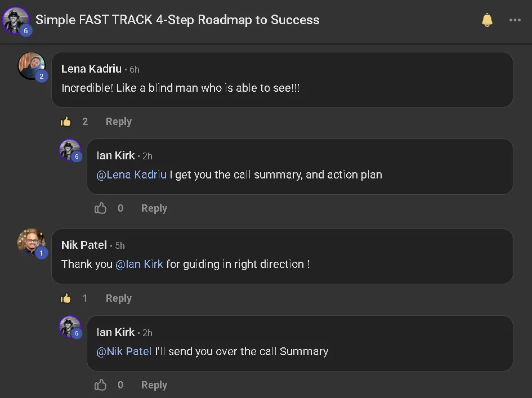Reply to Ian Kirk's call Summary comment
Screen dimensions: 532x398
pos(154,384)
